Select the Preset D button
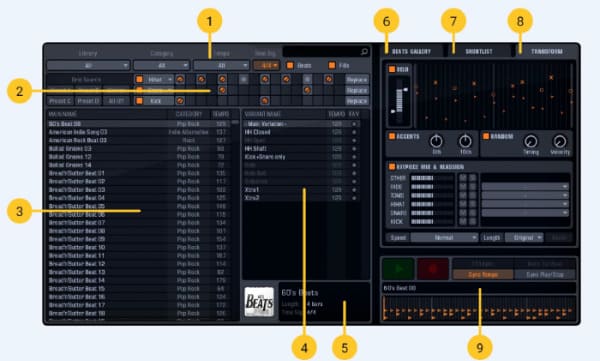This screenshot has width=600, height=361. (88, 101)
